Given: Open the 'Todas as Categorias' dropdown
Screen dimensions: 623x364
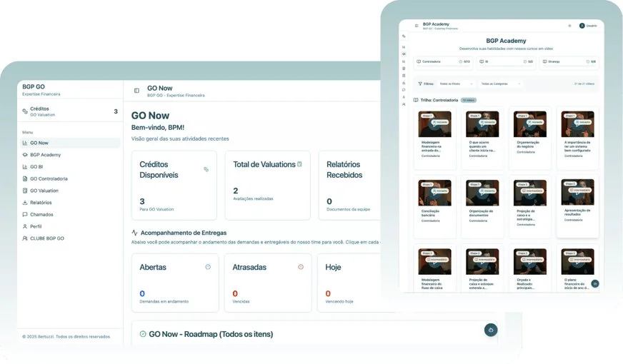Looking at the screenshot, I should click(x=500, y=84).
